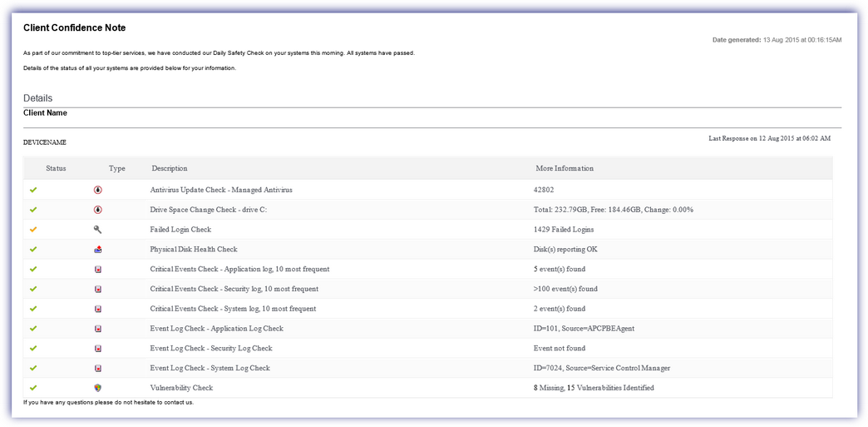Click the Drive Space Change Check type icon
This screenshot has width=868, height=427.
(98, 210)
